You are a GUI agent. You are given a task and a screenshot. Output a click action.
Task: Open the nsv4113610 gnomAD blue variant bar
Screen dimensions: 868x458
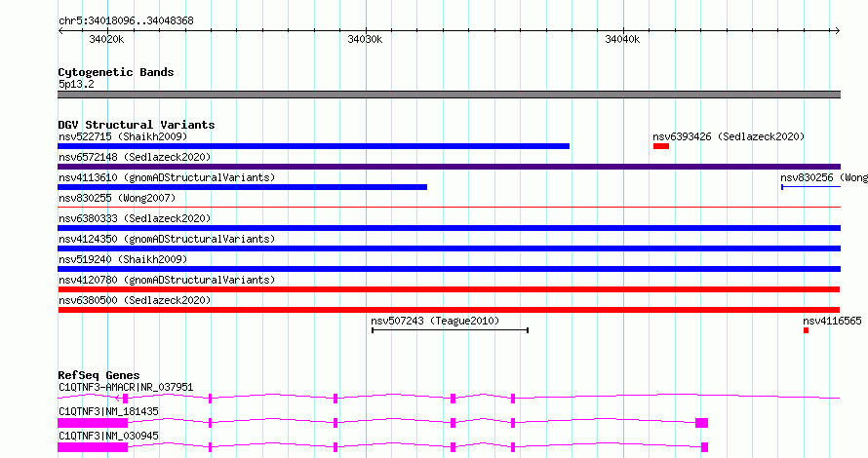(x=243, y=187)
